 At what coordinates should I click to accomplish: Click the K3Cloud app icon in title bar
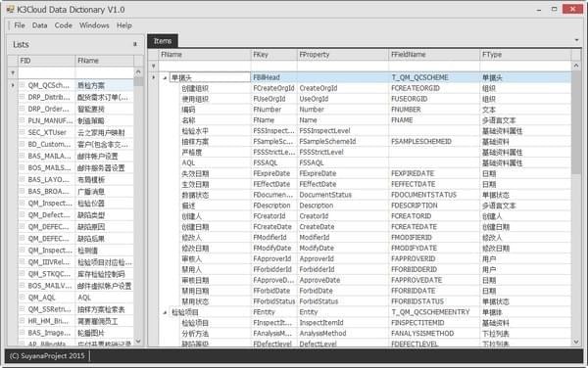10,9
